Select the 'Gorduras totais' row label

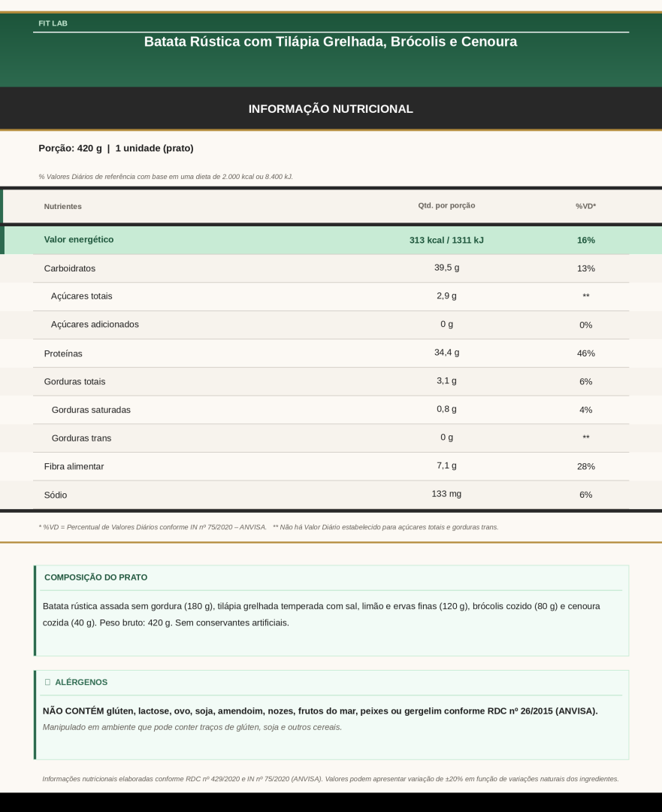pyautogui.click(x=74, y=381)
